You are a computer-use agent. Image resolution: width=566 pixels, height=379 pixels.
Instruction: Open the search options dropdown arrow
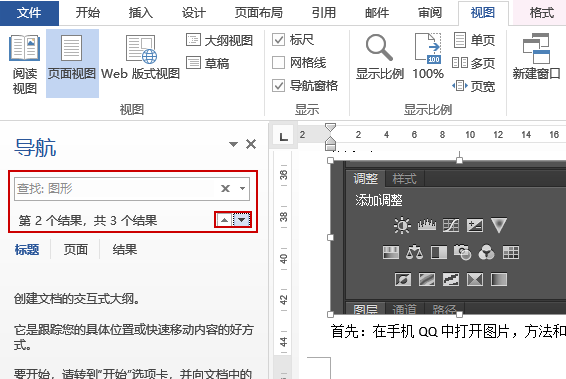pyautogui.click(x=243, y=188)
